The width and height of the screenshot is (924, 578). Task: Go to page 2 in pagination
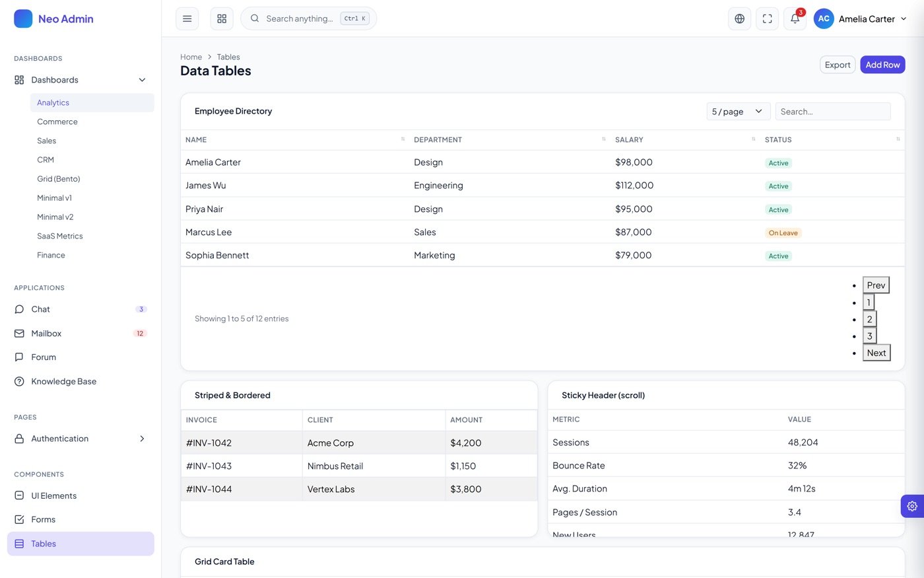coord(869,319)
